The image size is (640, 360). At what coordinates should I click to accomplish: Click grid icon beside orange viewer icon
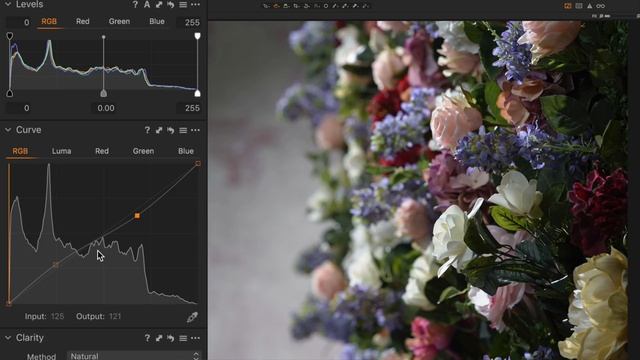579,6
